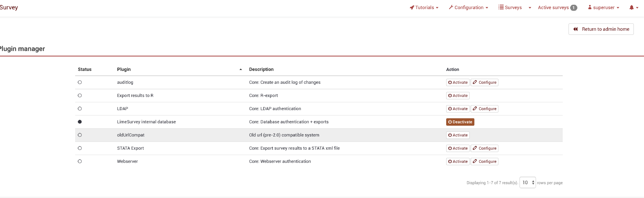This screenshot has width=644, height=198.
Task: Activate the Export results to R plugin
Action: point(458,95)
